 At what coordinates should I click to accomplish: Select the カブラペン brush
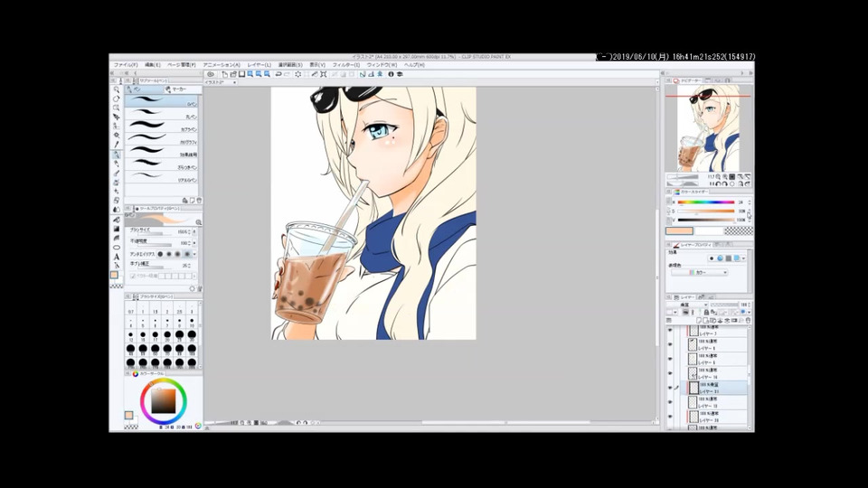coord(161,127)
